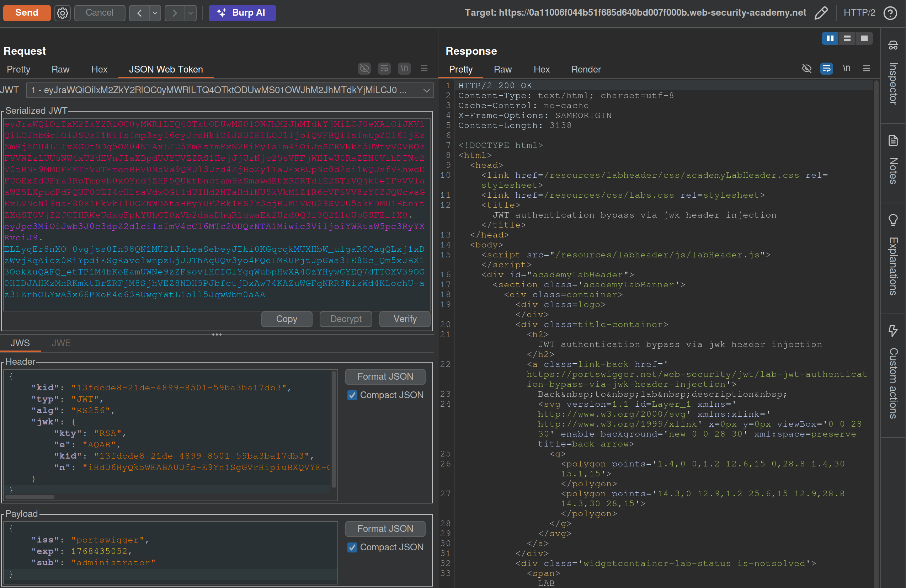Click the edit target pencil icon
The width and height of the screenshot is (906, 588).
click(821, 13)
